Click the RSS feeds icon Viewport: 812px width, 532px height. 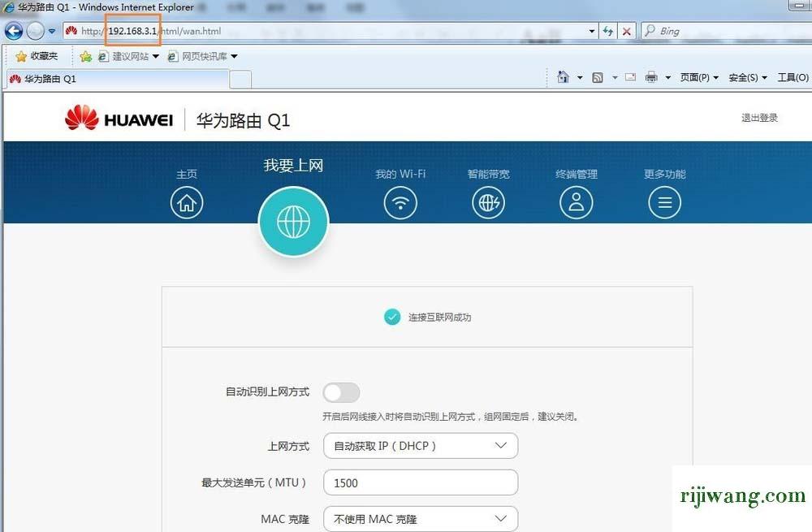point(598,77)
